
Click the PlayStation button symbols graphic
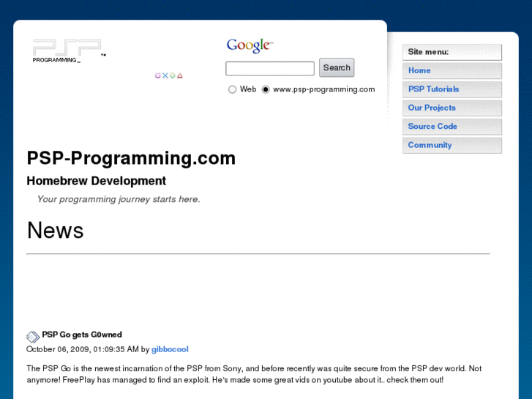[168, 75]
